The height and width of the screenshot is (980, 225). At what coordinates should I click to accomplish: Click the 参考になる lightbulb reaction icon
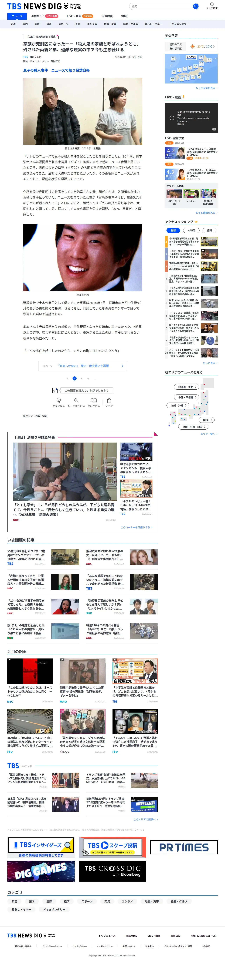tap(59, 401)
